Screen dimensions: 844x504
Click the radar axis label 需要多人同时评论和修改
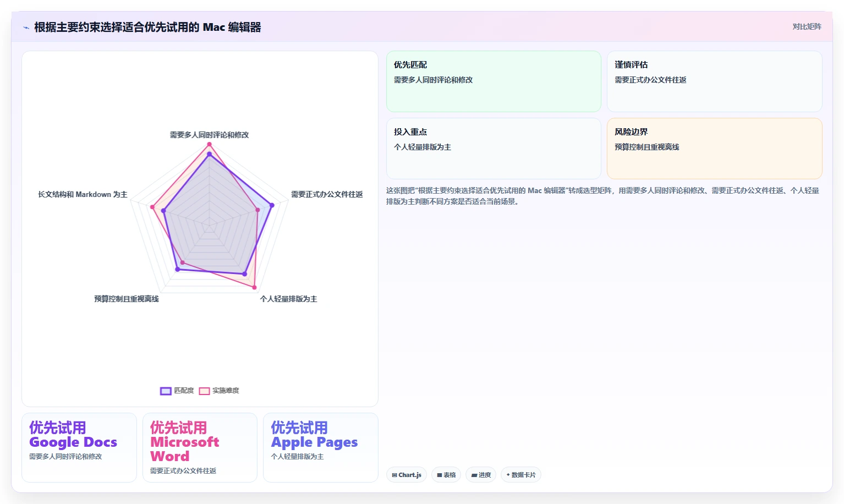(209, 135)
